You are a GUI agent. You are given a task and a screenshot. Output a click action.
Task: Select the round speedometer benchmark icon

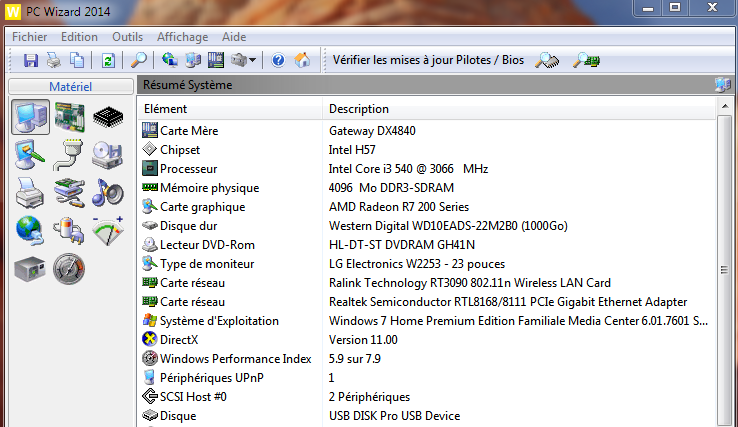69,269
